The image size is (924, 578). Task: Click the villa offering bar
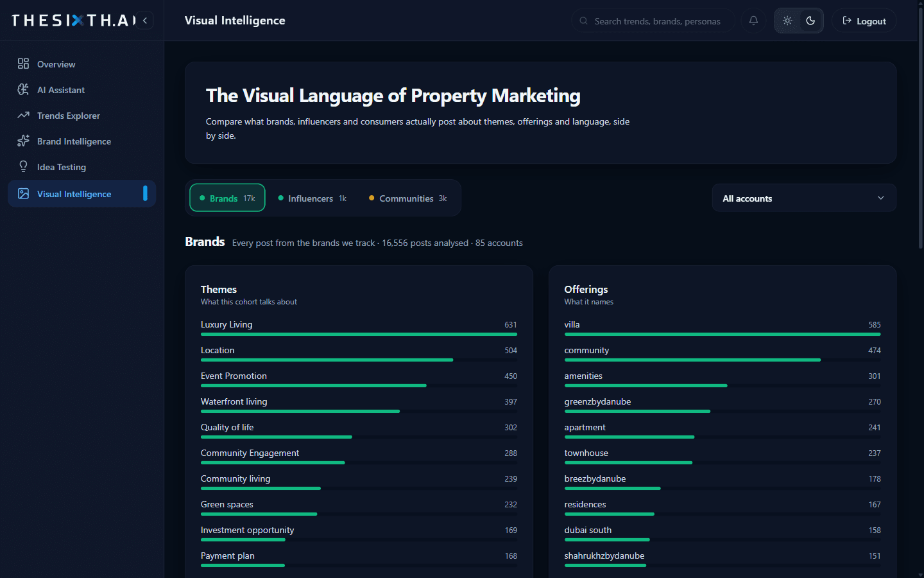(723, 334)
